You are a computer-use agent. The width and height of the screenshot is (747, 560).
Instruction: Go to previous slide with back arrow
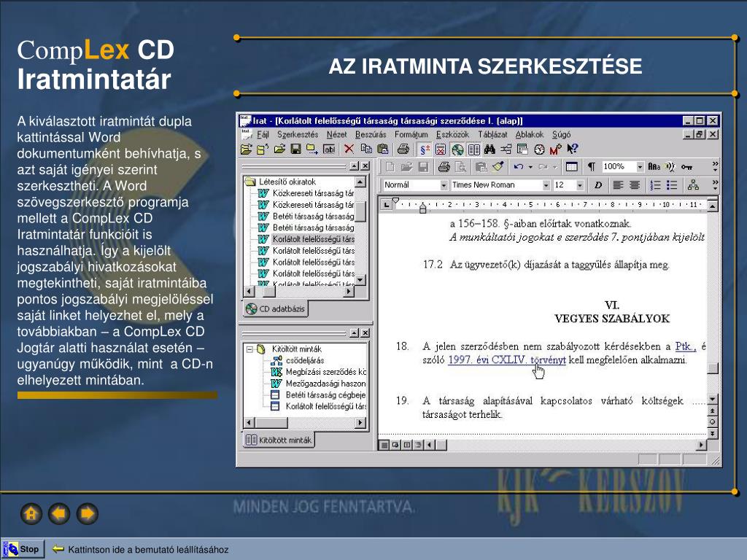pyautogui.click(x=59, y=514)
